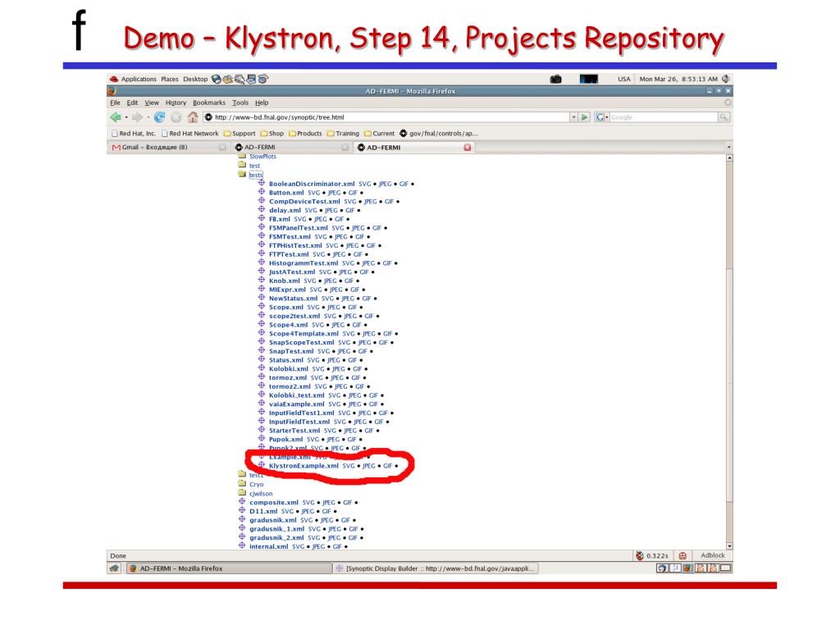The height and width of the screenshot is (630, 840).
Task: Open the File menu
Action: [x=115, y=103]
